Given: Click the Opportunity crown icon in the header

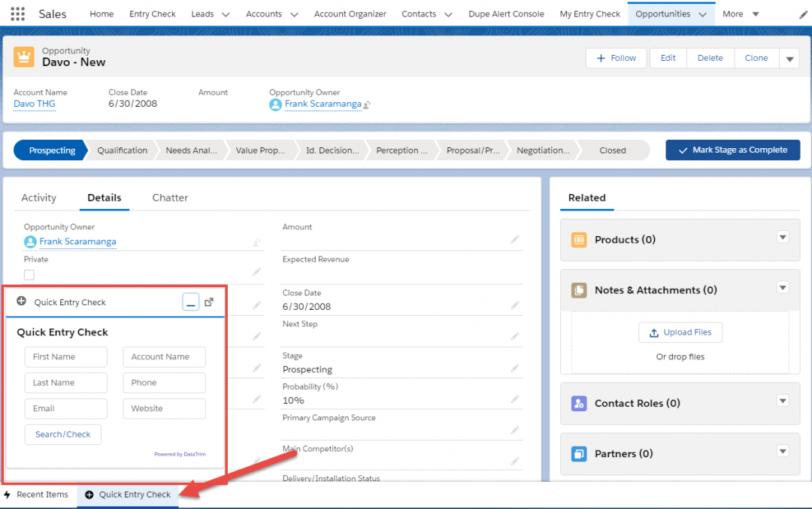Looking at the screenshot, I should point(22,56).
